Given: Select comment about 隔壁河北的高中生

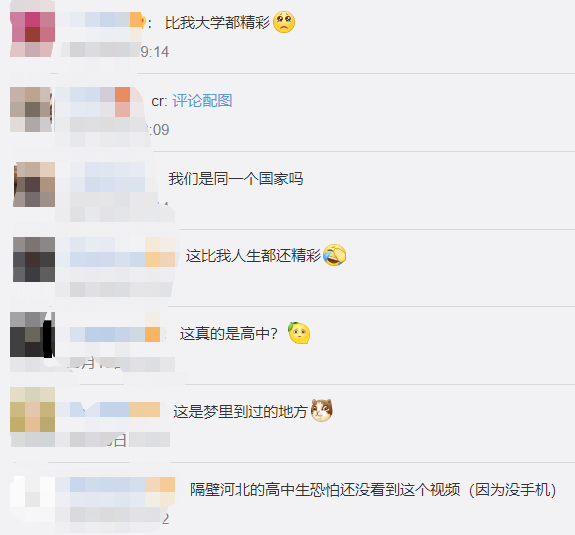Looking at the screenshot, I should point(373,490).
